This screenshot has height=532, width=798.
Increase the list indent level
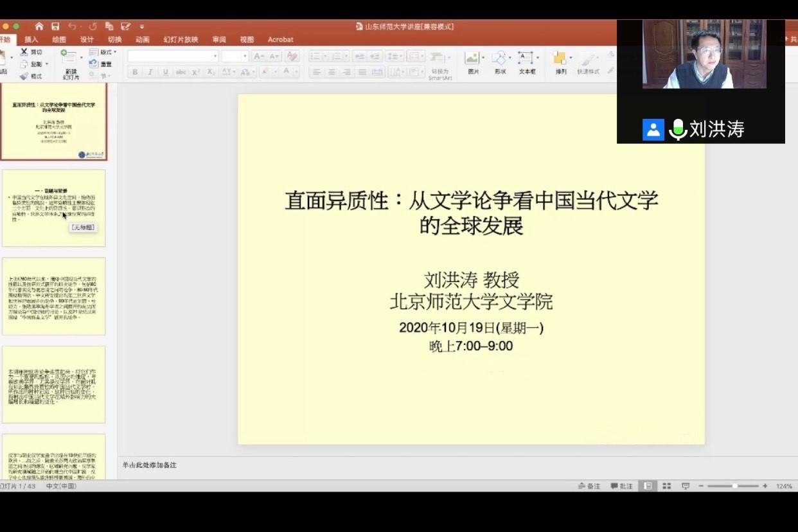tap(375, 57)
